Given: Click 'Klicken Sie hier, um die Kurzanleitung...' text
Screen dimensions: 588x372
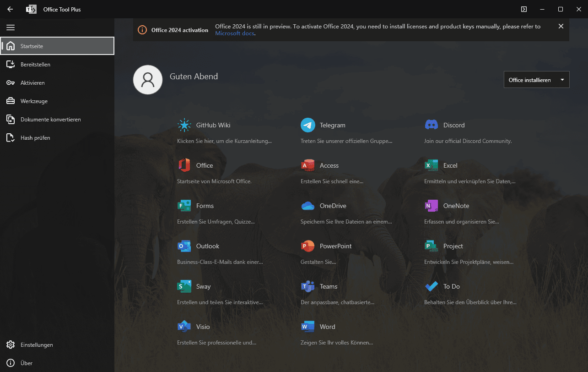Looking at the screenshot, I should pyautogui.click(x=224, y=141).
